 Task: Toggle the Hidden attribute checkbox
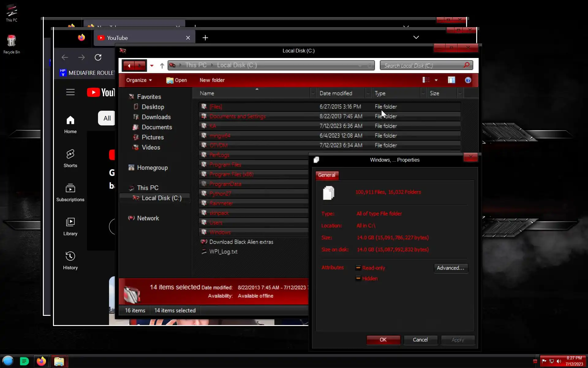[x=358, y=278]
